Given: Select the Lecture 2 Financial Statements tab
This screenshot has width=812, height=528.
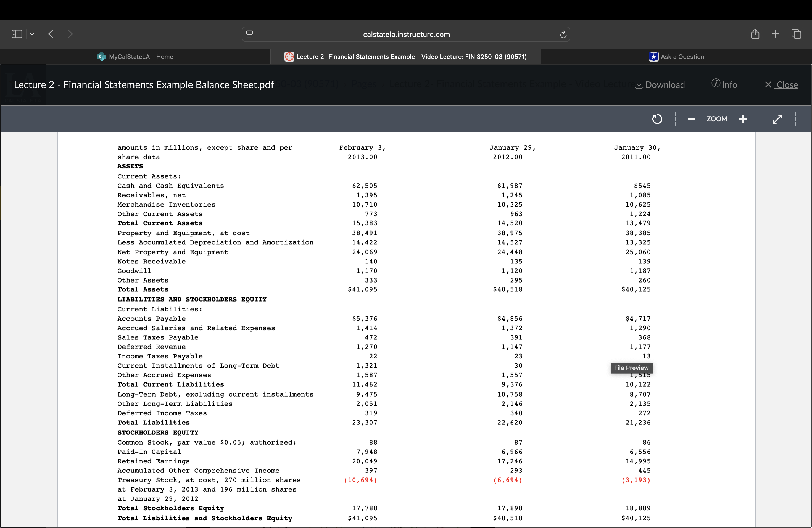Looking at the screenshot, I should click(x=406, y=57).
